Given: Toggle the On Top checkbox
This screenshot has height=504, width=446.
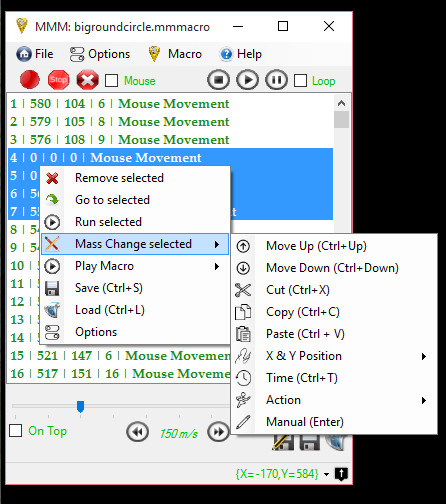Looking at the screenshot, I should (x=16, y=431).
